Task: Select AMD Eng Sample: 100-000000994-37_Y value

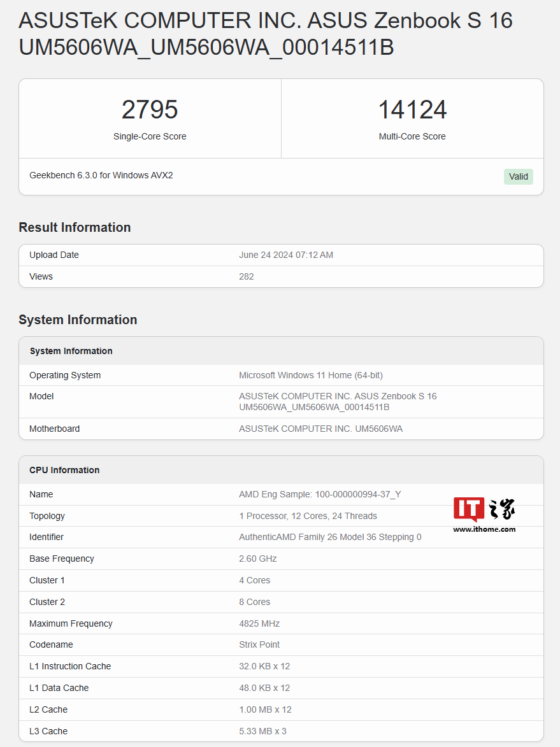Action: [x=320, y=495]
